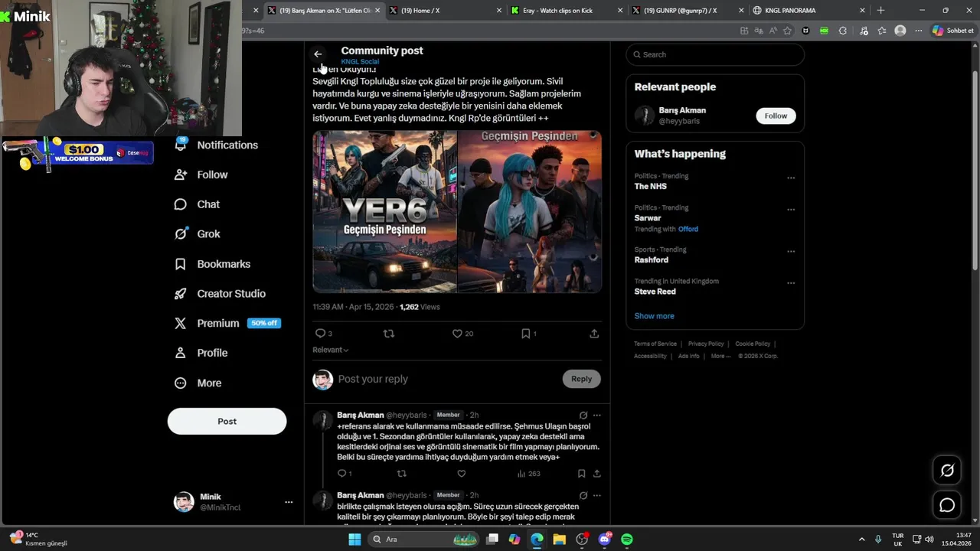Screen dimensions: 980x551
Task: Open the Sohbet et Copilot button
Action: pyautogui.click(x=952, y=31)
